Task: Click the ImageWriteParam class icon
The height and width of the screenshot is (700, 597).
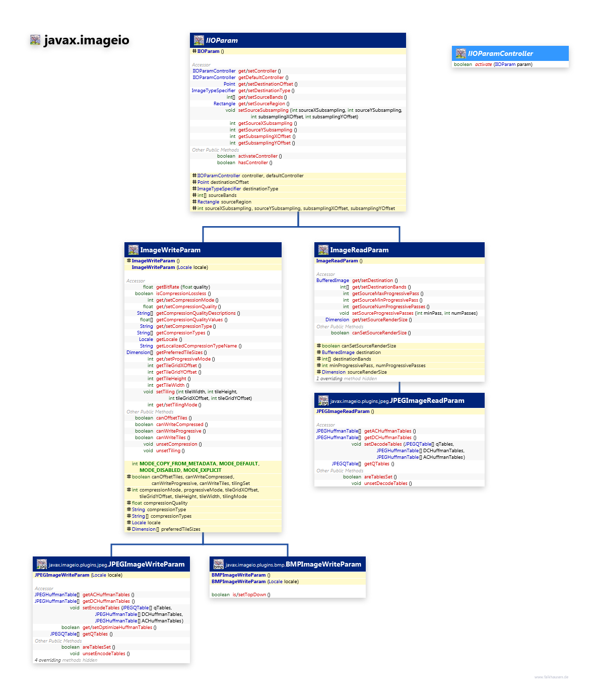Action: point(133,250)
